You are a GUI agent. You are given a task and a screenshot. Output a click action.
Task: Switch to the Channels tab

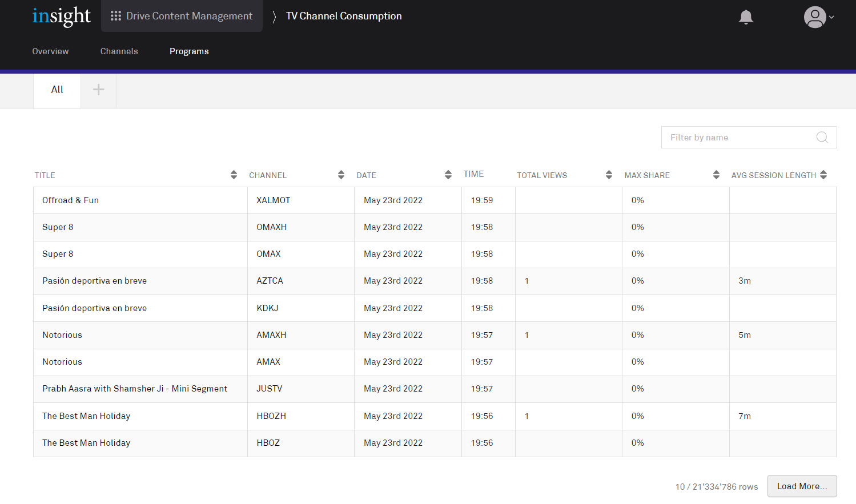click(x=119, y=51)
